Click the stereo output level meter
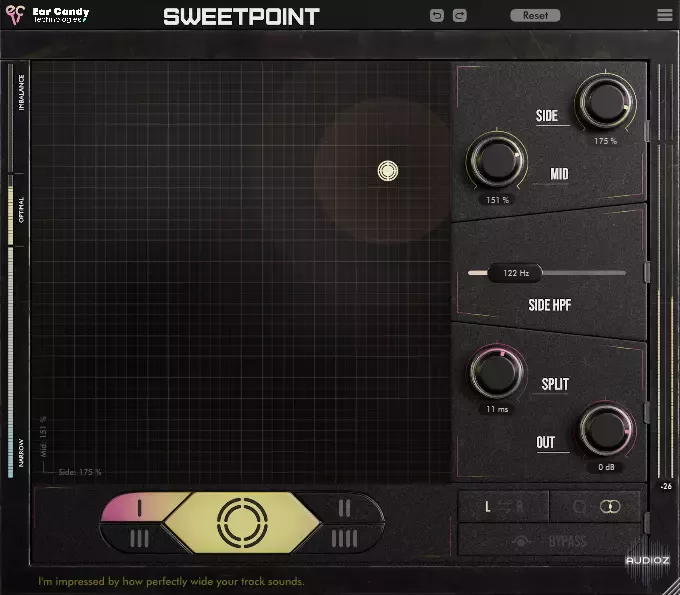Image resolution: width=680 pixels, height=595 pixels. pyautogui.click(x=666, y=271)
